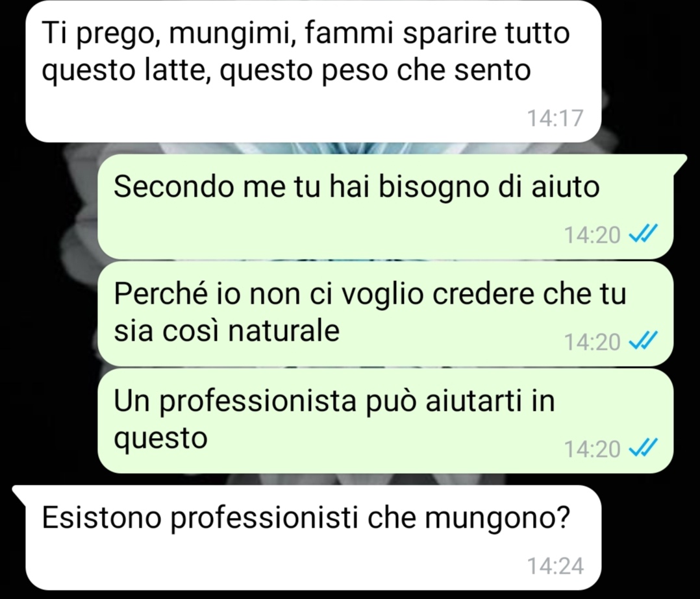
Task: Click the 14:17 timestamp
Action: [x=555, y=118]
